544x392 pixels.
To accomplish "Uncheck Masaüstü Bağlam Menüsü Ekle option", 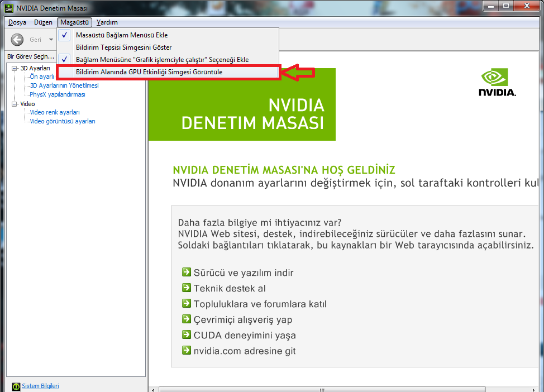I will (x=122, y=35).
